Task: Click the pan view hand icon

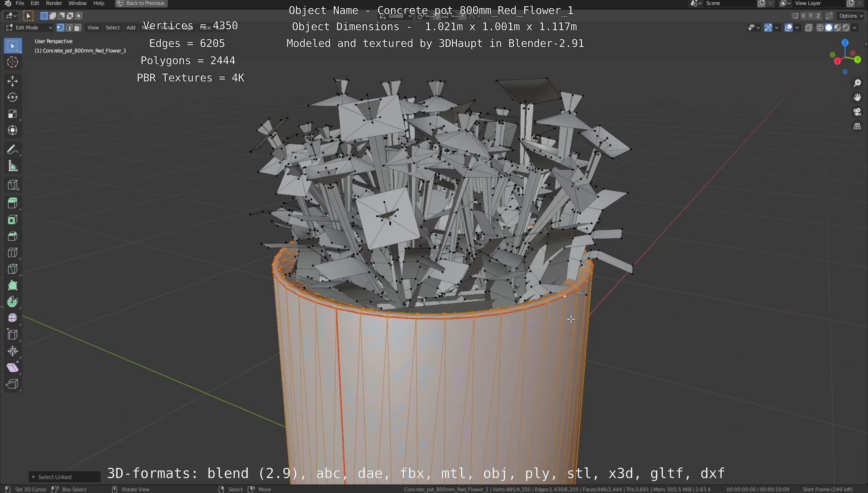Action: (857, 98)
